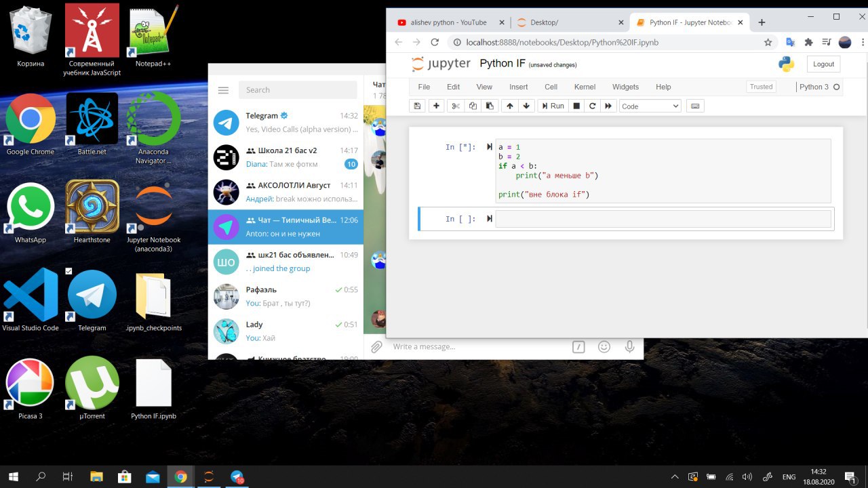Open Telegram bot commands slash icon
This screenshot has height=488, width=868.
[578, 347]
